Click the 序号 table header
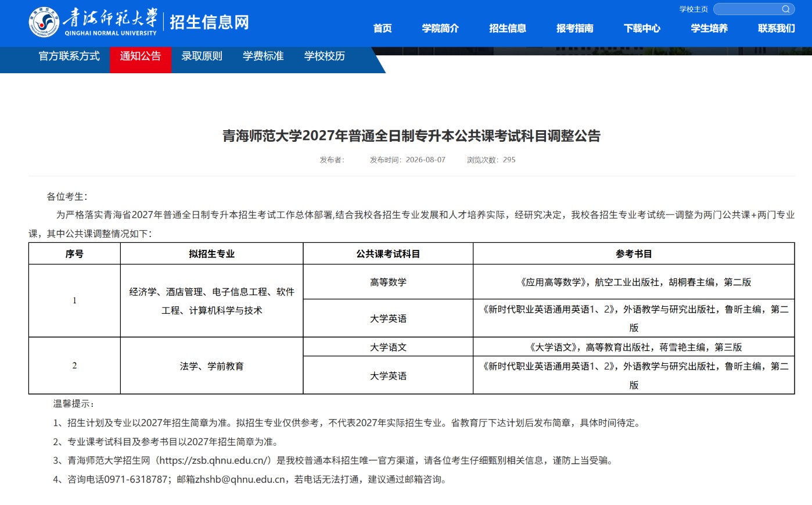This screenshot has height=505, width=812. click(74, 254)
